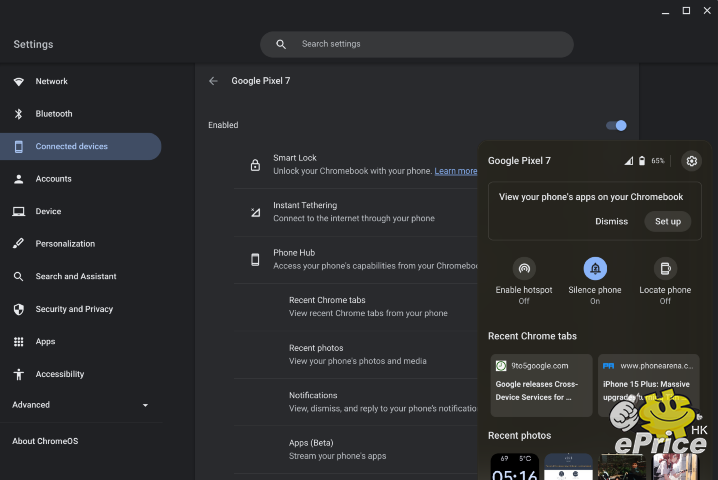The image size is (718, 480).
Task: Click the Apps (Beta) setting row
Action: point(356,450)
